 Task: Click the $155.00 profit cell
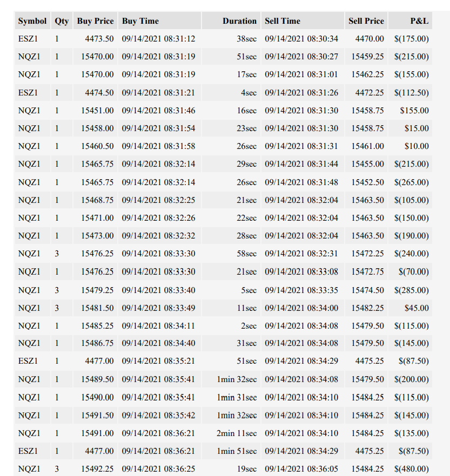click(x=410, y=110)
